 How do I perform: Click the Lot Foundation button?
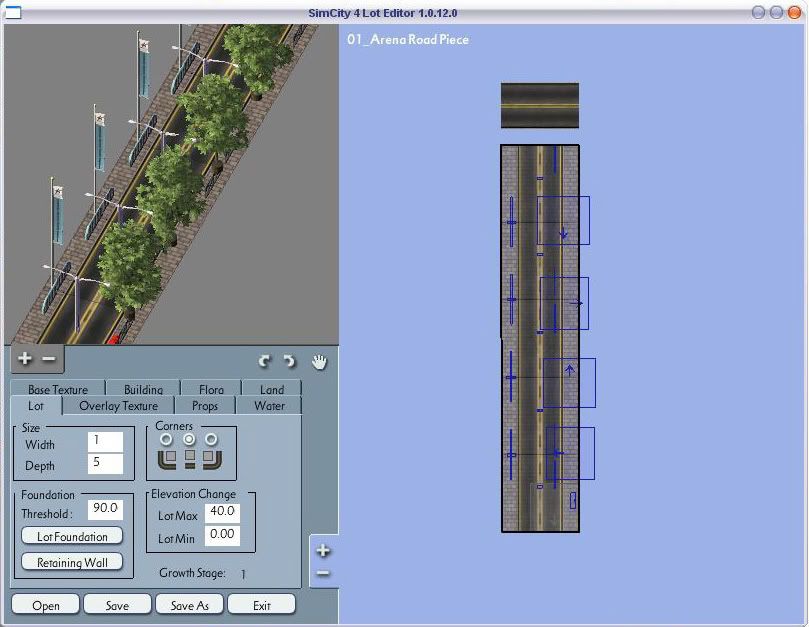tap(72, 536)
